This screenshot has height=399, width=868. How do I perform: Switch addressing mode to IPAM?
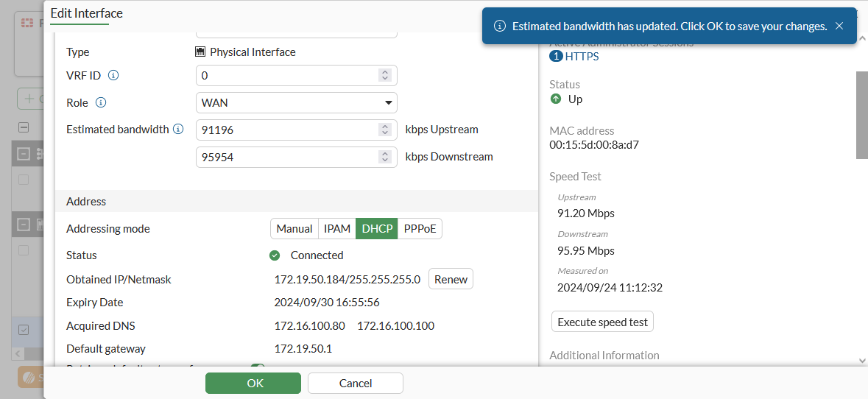[x=337, y=229]
